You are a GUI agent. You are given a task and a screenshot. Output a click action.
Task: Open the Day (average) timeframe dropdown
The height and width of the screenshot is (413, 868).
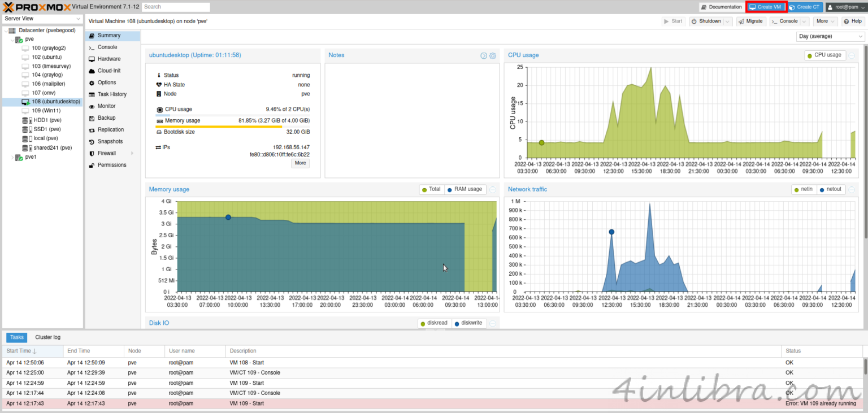(830, 36)
